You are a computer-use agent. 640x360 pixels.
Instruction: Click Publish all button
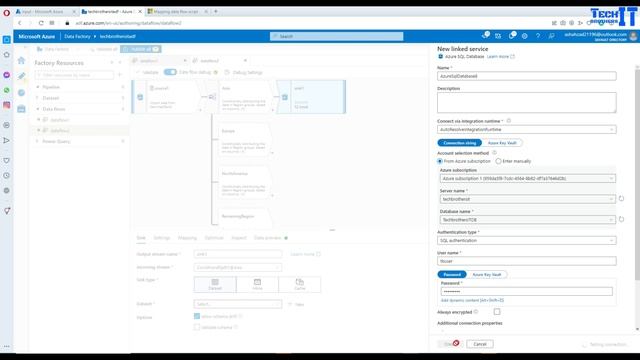(141, 49)
